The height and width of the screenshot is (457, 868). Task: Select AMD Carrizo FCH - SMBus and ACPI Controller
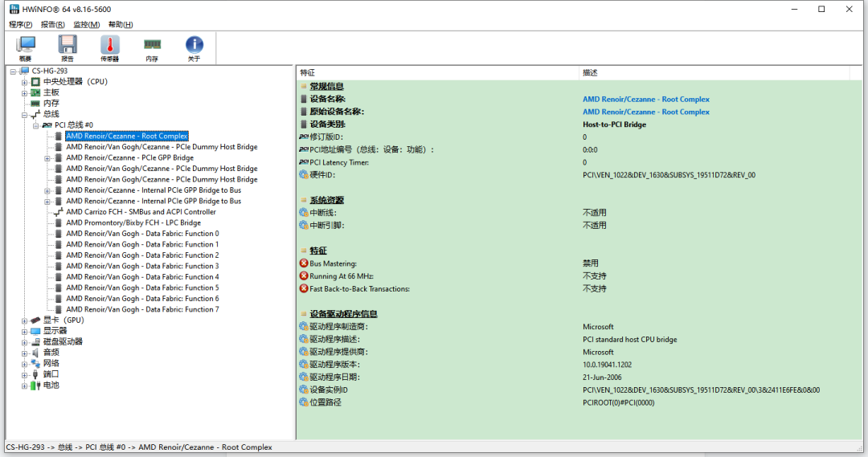point(141,212)
